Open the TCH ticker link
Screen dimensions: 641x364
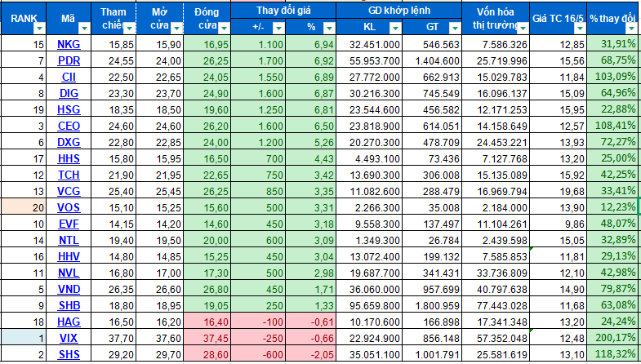[x=69, y=175]
